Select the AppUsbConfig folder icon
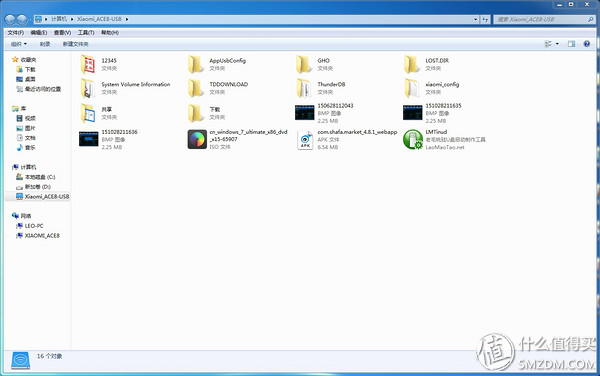 pyautogui.click(x=196, y=64)
